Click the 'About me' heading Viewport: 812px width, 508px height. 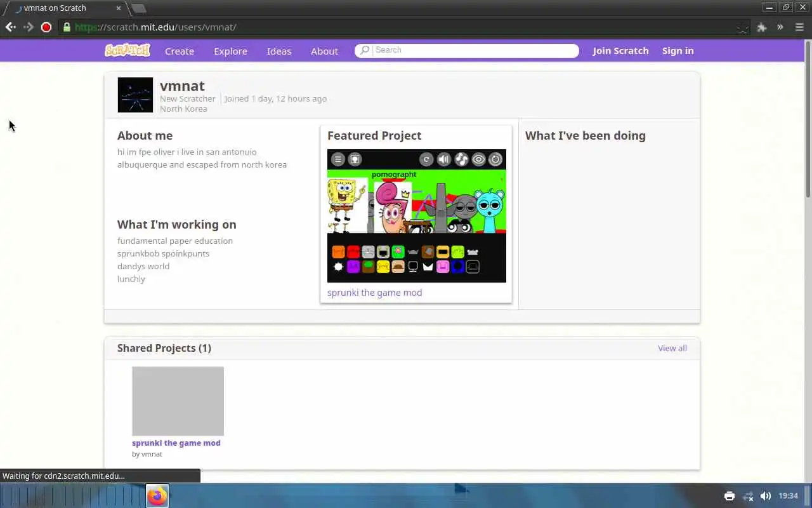(145, 135)
